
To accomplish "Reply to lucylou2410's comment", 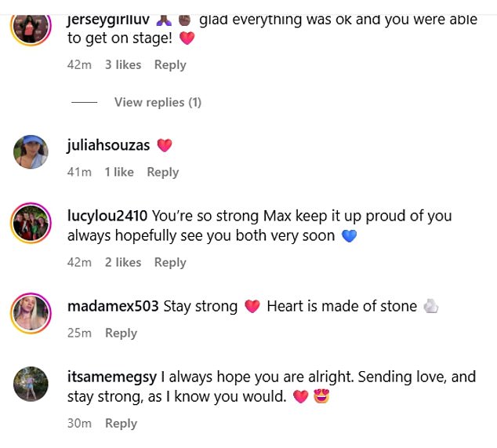I will click(170, 262).
